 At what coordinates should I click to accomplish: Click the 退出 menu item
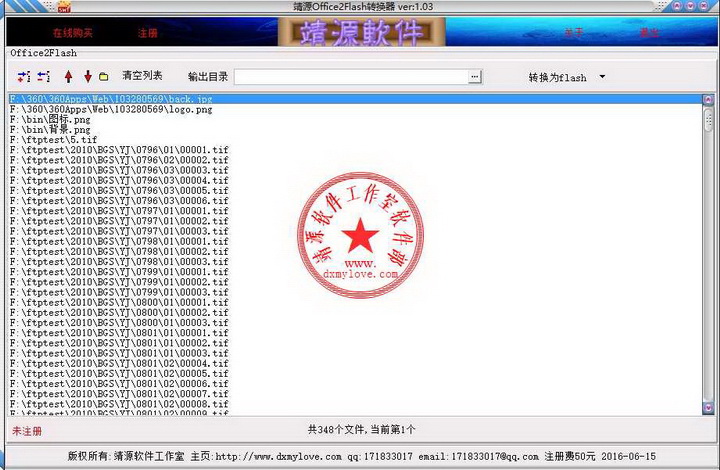pos(649,33)
